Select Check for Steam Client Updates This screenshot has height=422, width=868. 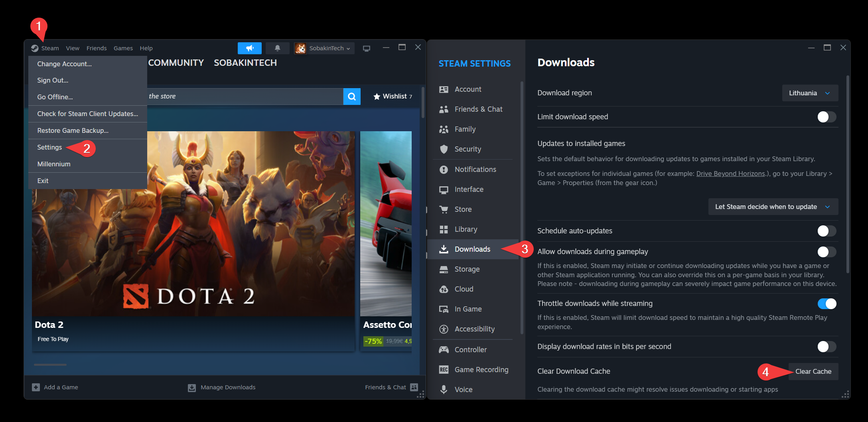pyautogui.click(x=87, y=114)
